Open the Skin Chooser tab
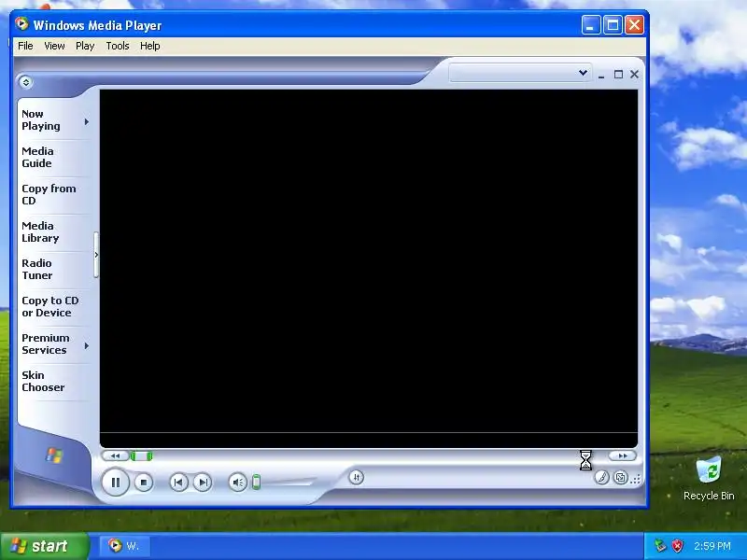 point(43,381)
